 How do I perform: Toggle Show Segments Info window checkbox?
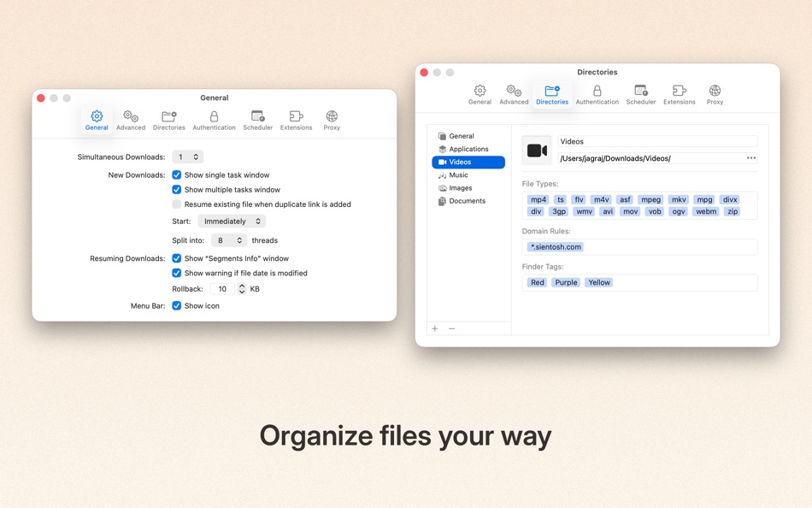[177, 258]
